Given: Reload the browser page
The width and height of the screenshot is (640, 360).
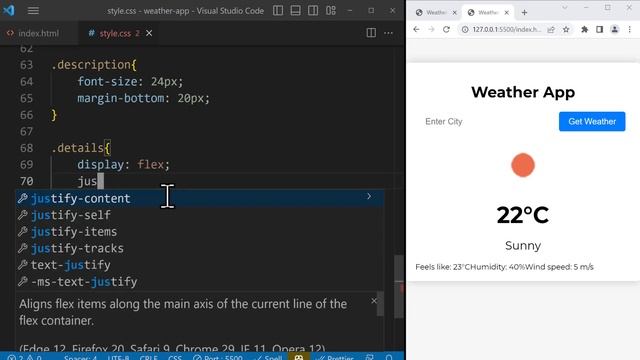Looking at the screenshot, I should 447,29.
